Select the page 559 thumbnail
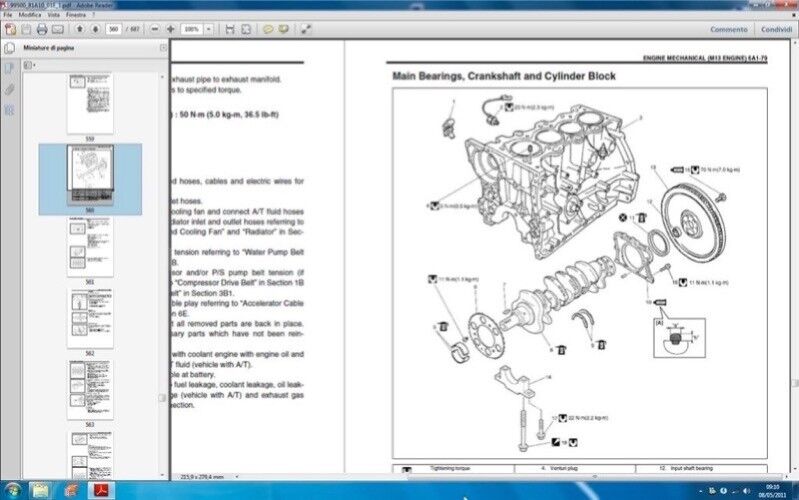The width and height of the screenshot is (799, 500). pyautogui.click(x=90, y=103)
